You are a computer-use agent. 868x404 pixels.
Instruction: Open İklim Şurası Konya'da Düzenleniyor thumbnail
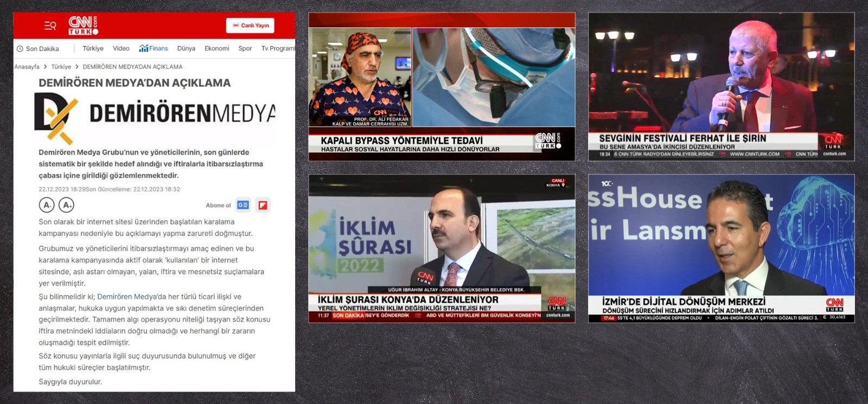(x=442, y=248)
